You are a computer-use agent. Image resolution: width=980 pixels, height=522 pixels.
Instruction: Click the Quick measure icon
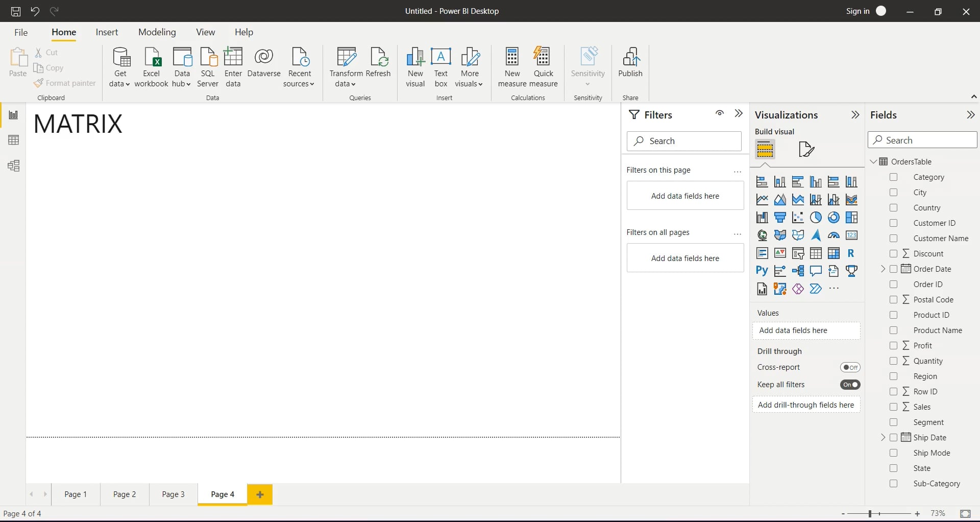pyautogui.click(x=543, y=67)
